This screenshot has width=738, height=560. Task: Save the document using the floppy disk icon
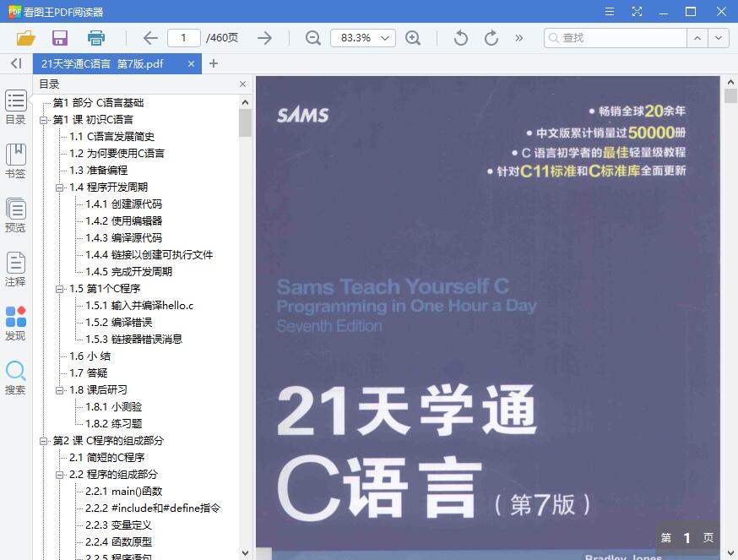point(60,38)
